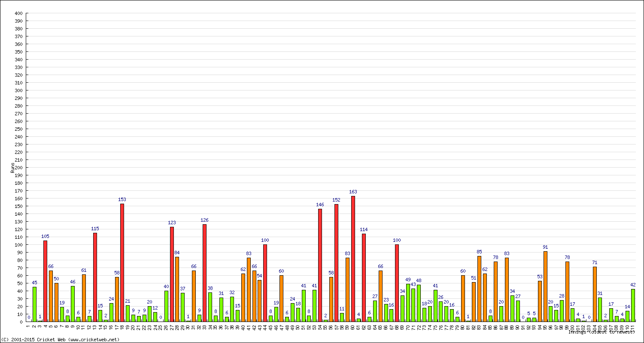Viewport: 644px width, 343px height.
Task: Click the Cricket Web copyright notice
Action: click(x=61, y=340)
